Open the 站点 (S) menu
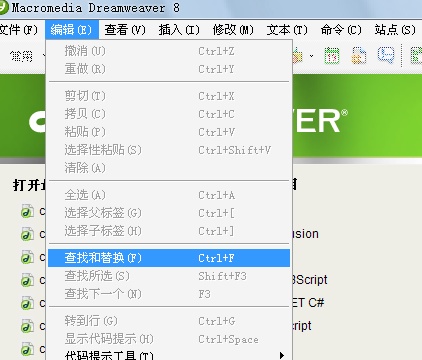The width and height of the screenshot is (422, 360). pyautogui.click(x=395, y=30)
